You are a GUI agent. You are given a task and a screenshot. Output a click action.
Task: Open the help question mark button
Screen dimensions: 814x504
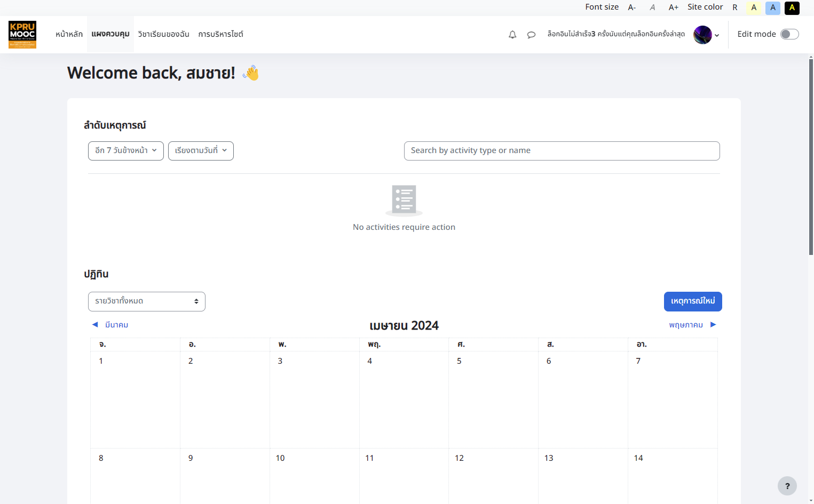coord(787,486)
